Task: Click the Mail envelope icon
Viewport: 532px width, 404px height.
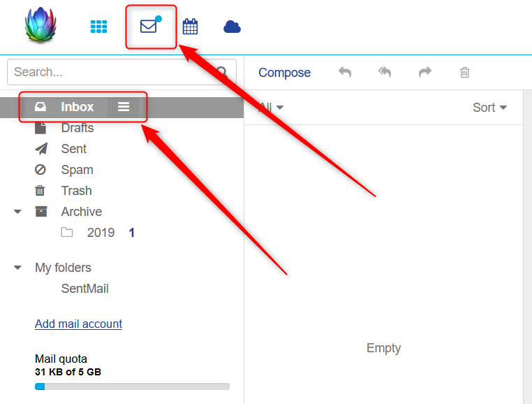Action: (x=149, y=27)
